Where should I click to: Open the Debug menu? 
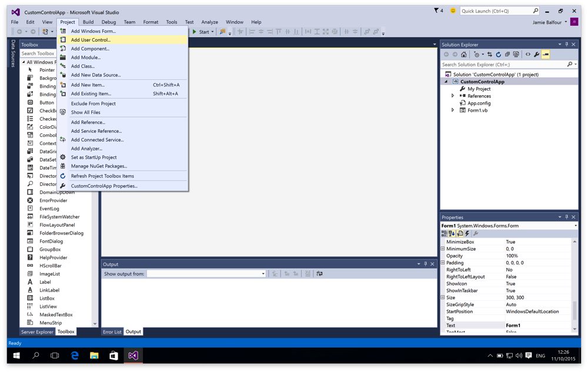(109, 22)
